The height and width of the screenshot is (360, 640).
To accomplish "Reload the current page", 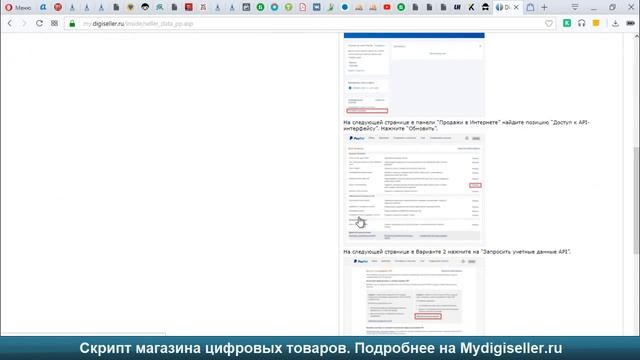I will (x=39, y=24).
